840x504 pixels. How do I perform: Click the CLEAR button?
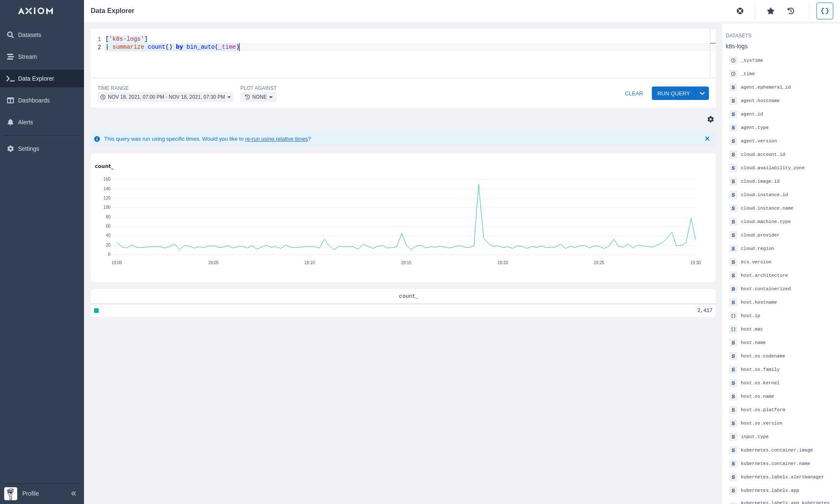click(634, 93)
